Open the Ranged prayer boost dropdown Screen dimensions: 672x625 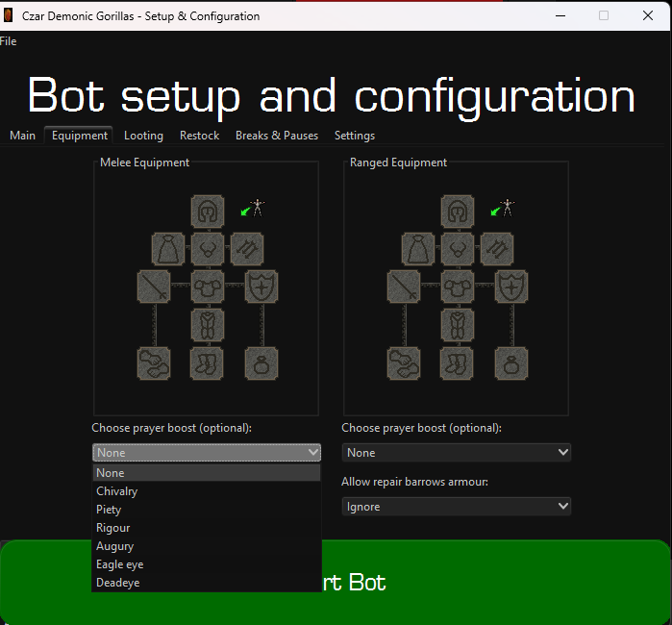[x=456, y=452]
